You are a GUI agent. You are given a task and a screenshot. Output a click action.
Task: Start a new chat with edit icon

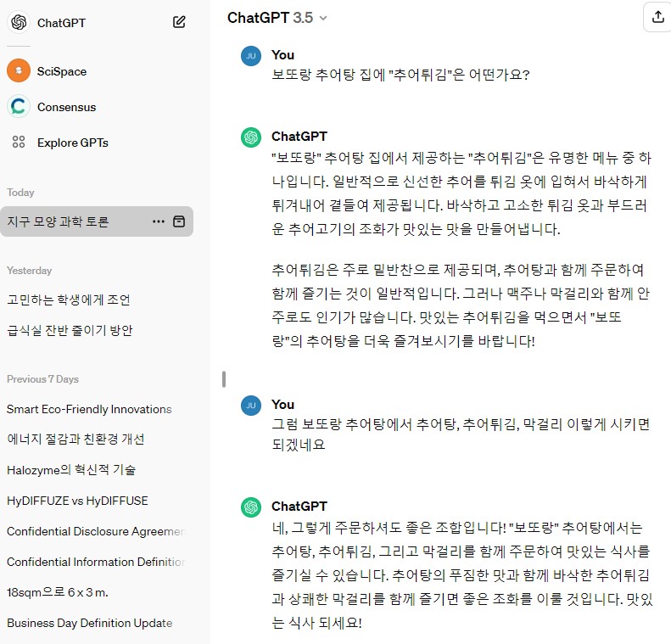[179, 22]
